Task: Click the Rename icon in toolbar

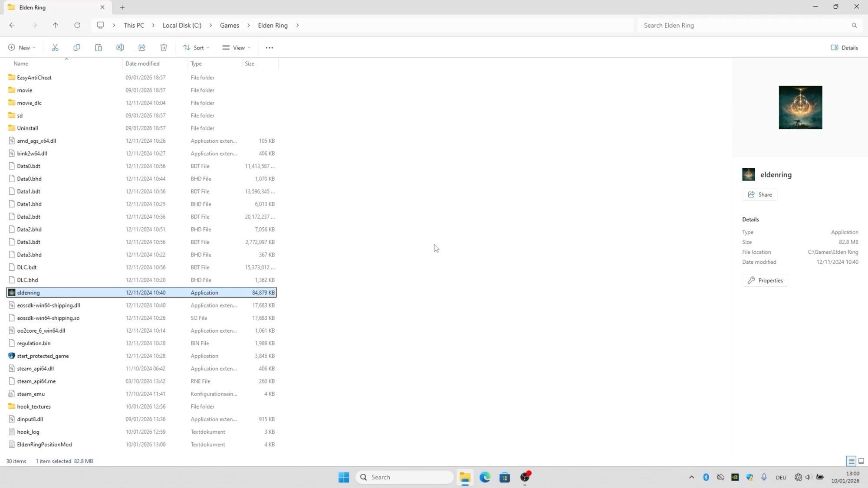Action: 120,48
